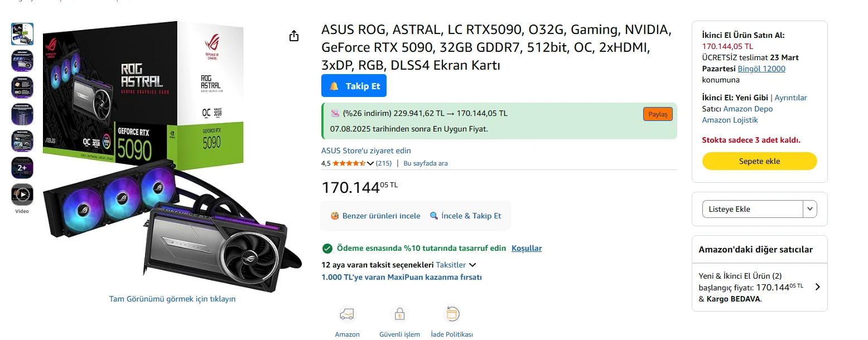Click the İade Politikası return icon
The height and width of the screenshot is (340, 868).
pos(451,314)
